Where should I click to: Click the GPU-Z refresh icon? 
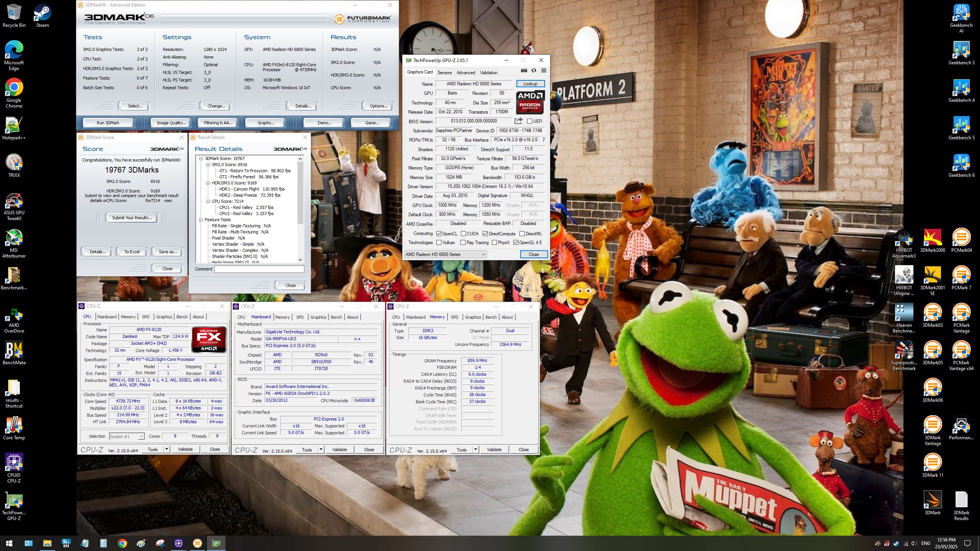(x=534, y=71)
